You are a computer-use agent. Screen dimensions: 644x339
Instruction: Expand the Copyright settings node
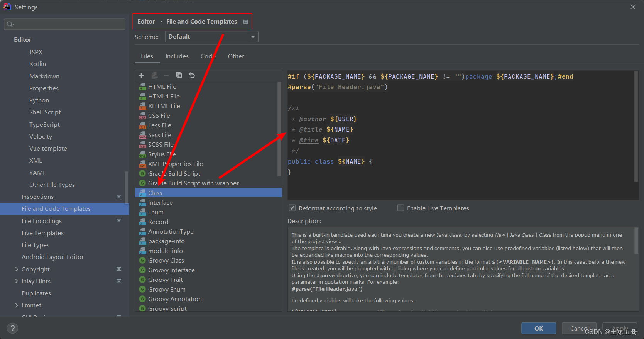pos(17,269)
